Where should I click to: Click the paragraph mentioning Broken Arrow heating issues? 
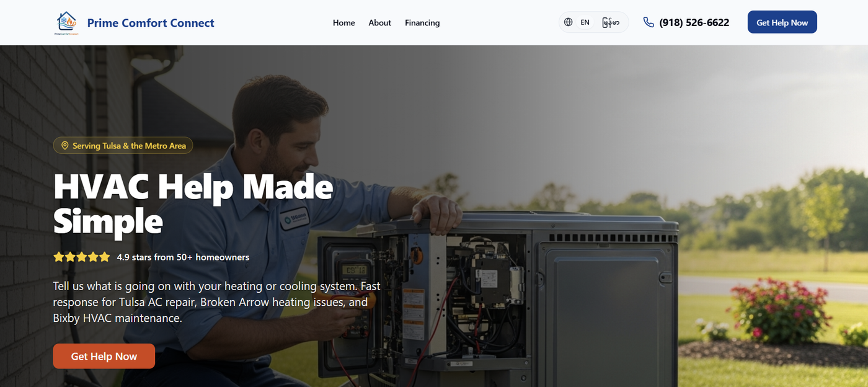click(217, 302)
